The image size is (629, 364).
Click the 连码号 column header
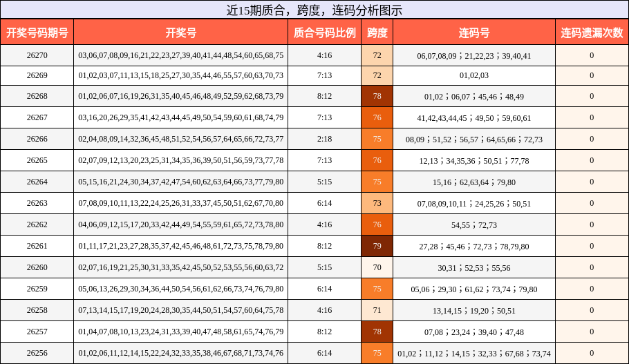pyautogui.click(x=474, y=32)
